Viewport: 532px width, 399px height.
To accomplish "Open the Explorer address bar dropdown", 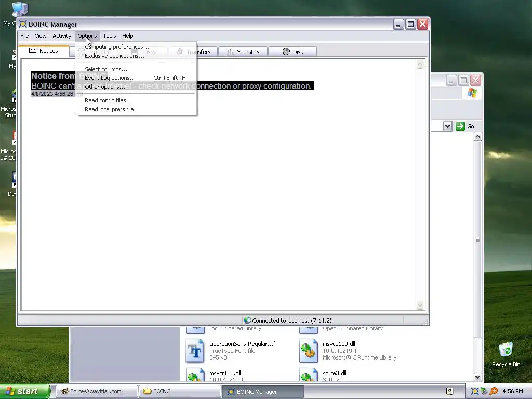I will point(447,126).
